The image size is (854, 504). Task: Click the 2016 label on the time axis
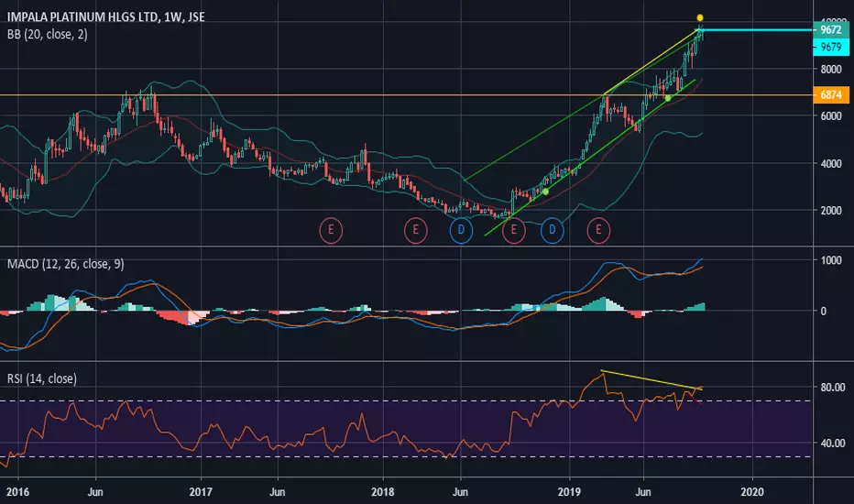[17, 492]
